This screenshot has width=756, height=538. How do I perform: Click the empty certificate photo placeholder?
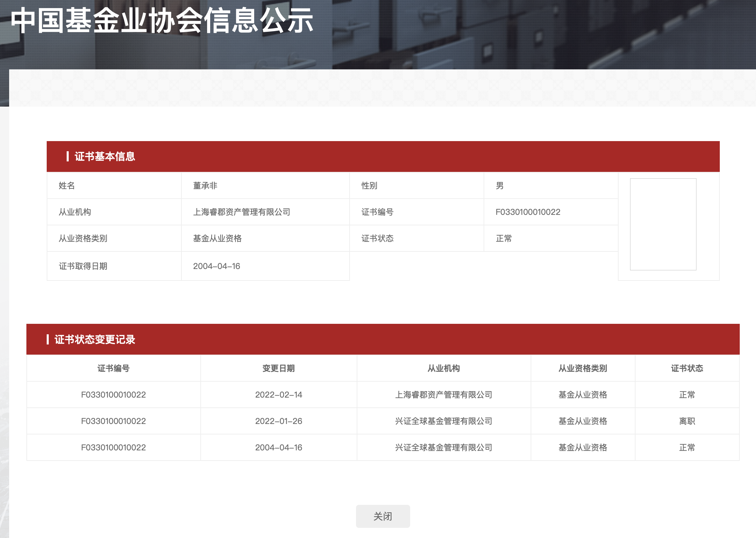point(663,224)
